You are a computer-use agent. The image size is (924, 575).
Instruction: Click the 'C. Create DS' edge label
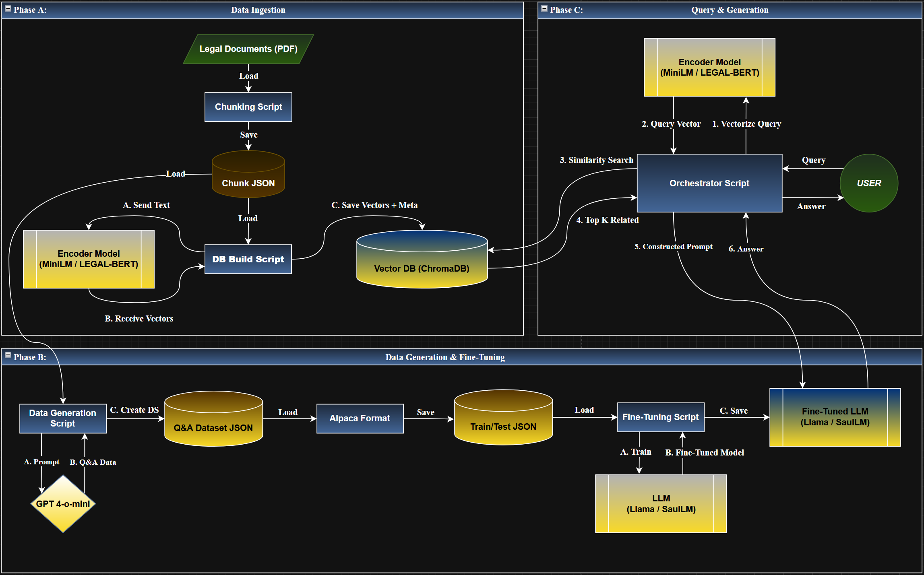(x=134, y=410)
